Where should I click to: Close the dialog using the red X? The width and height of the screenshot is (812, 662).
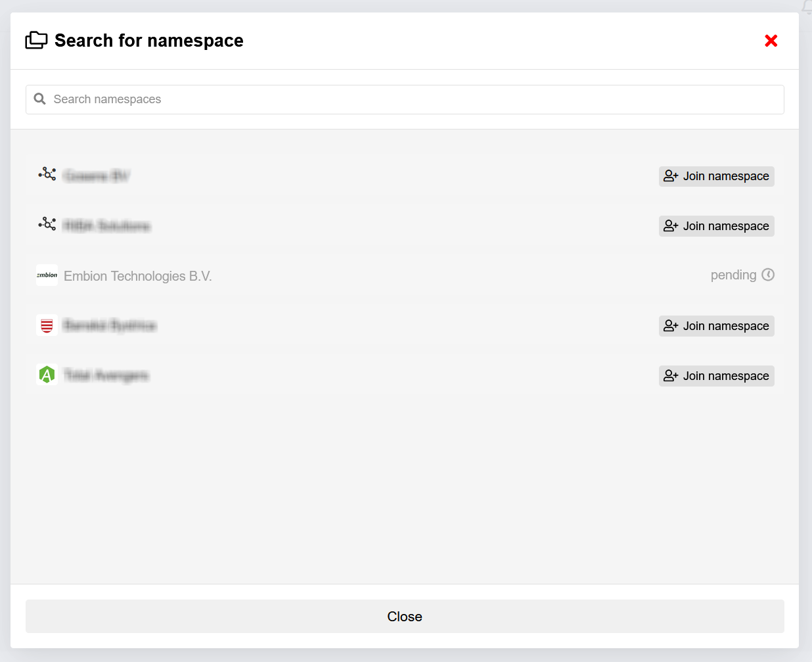[x=771, y=41]
